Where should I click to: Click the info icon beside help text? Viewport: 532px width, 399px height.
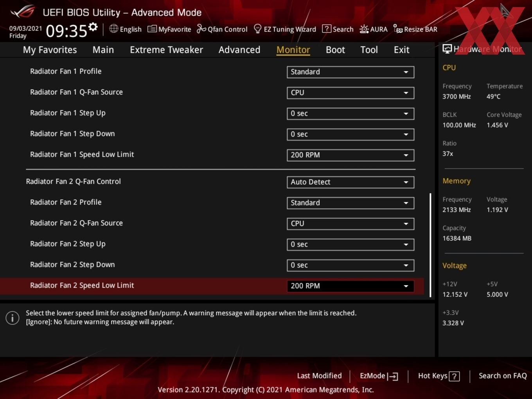(x=13, y=318)
